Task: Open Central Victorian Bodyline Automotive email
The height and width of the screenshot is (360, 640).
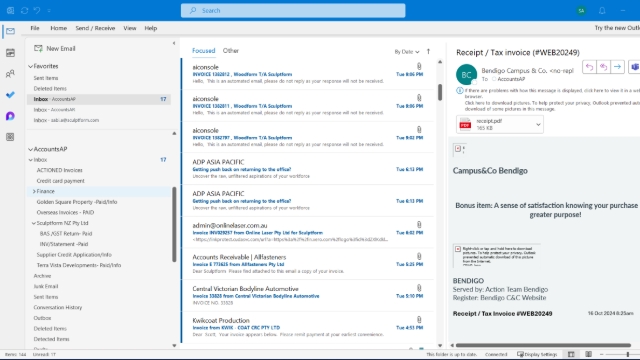Action: coord(308,296)
